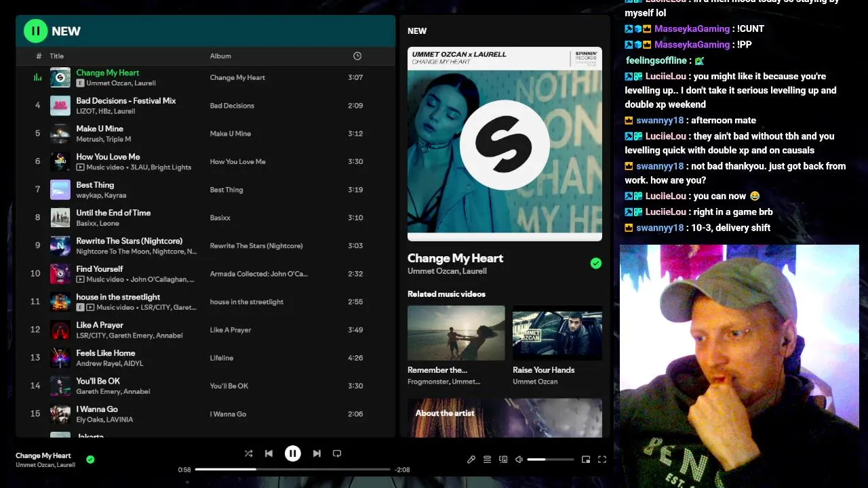Skip to the previous track
Screen dimensions: 868x488
(269, 453)
